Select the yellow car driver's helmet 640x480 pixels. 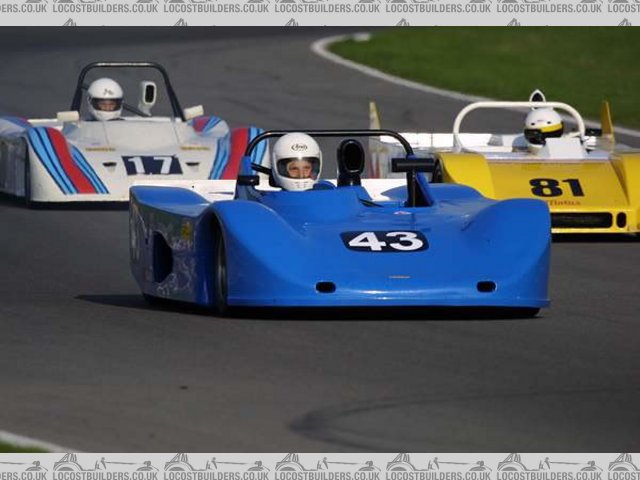click(543, 126)
